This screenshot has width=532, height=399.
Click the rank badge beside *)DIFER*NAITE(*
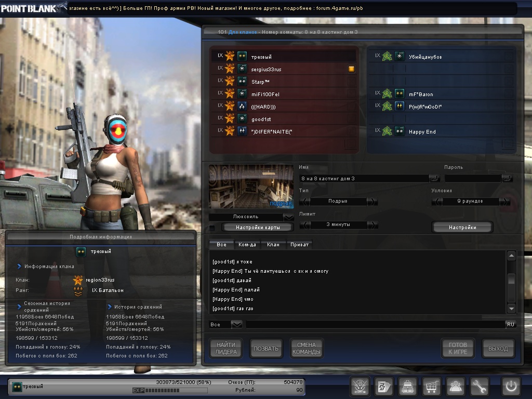(242, 131)
